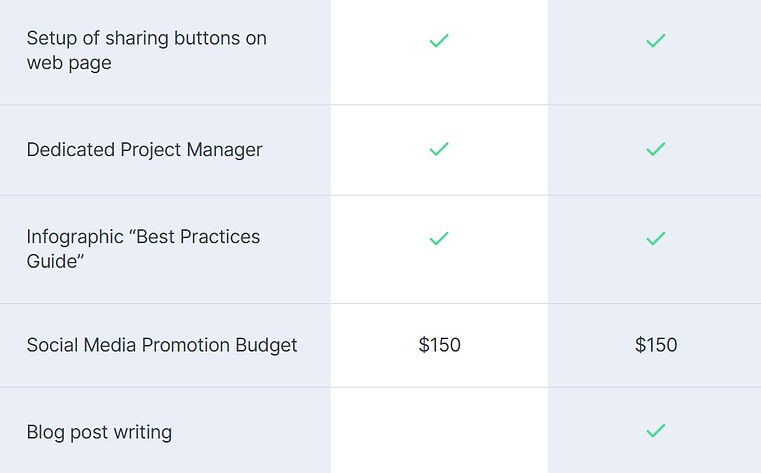Select the 'Social Media Promotion Budget' label
The width and height of the screenshot is (761, 473).
pos(162,345)
